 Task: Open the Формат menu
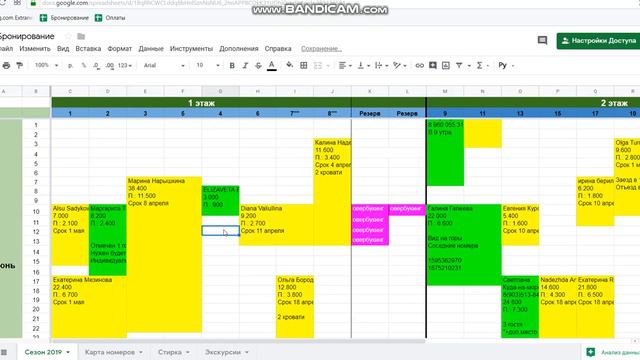(x=120, y=49)
